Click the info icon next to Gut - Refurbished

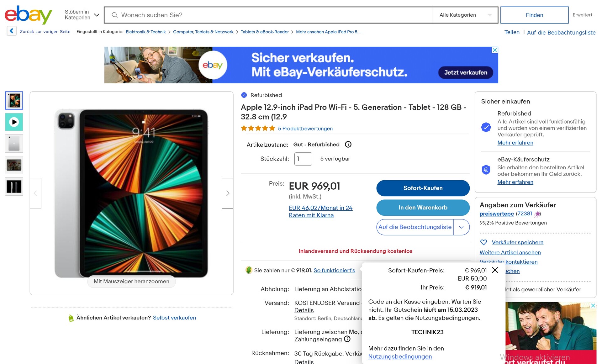tap(348, 145)
